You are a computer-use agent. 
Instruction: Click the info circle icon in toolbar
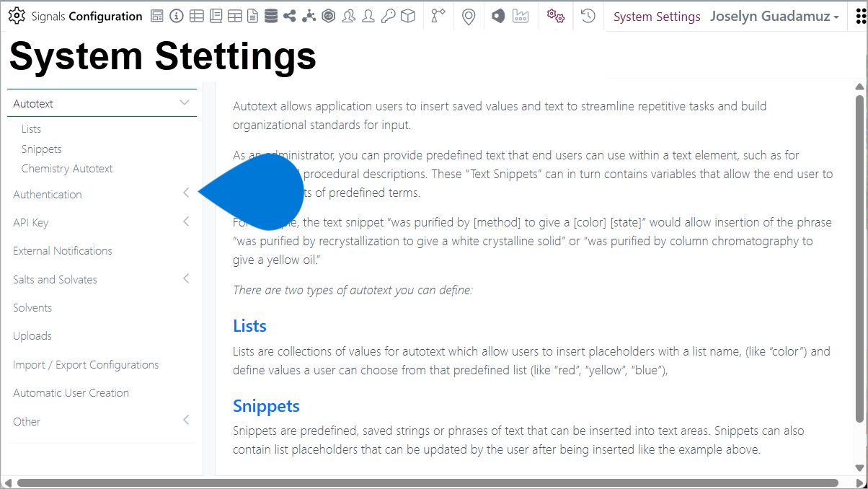[177, 17]
